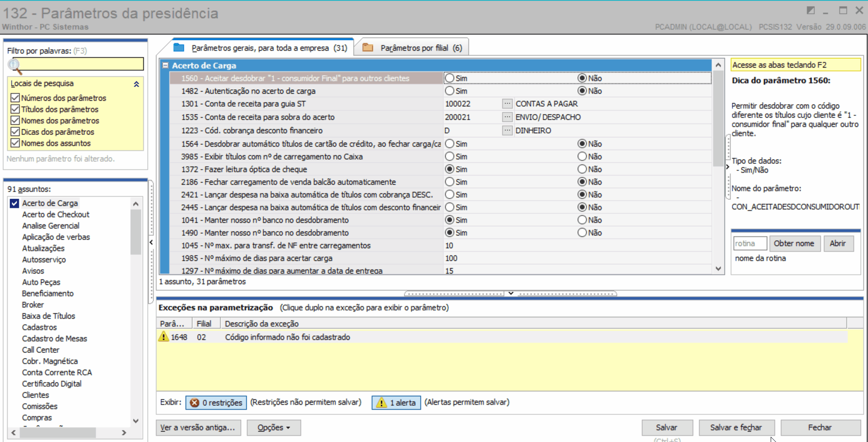Collapse the left panel using the splitter arrow
The width and height of the screenshot is (868, 442).
coord(151,242)
